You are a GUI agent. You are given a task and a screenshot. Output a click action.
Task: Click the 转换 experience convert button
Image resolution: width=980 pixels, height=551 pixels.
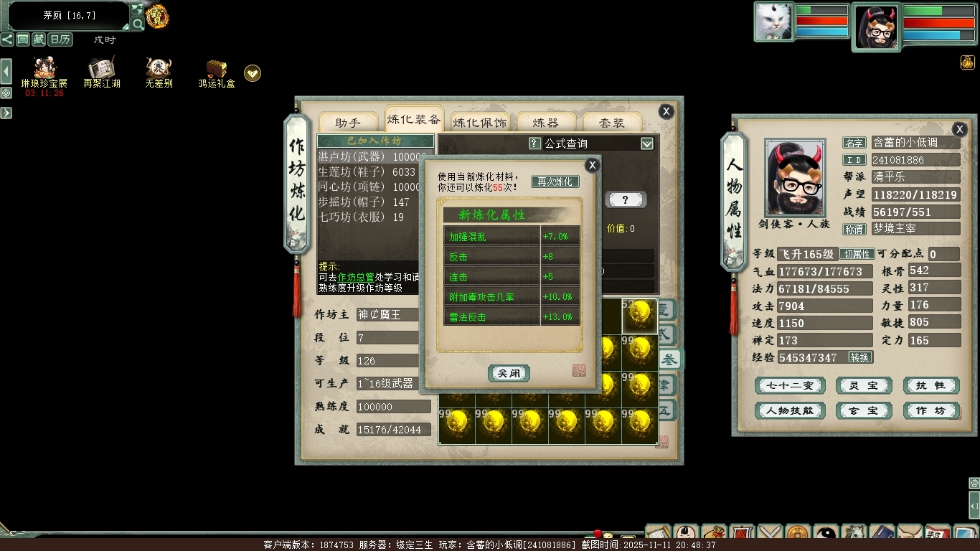tap(859, 357)
